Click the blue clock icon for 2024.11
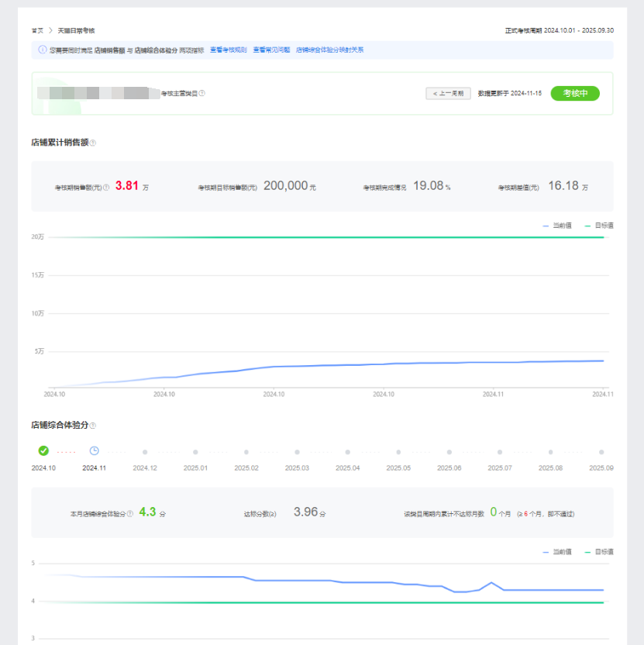 [x=95, y=450]
